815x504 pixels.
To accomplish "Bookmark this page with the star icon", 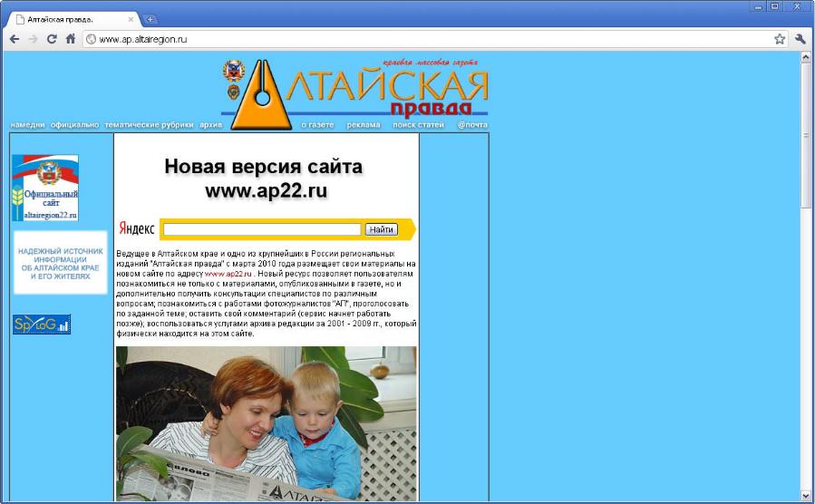I will pyautogui.click(x=780, y=39).
